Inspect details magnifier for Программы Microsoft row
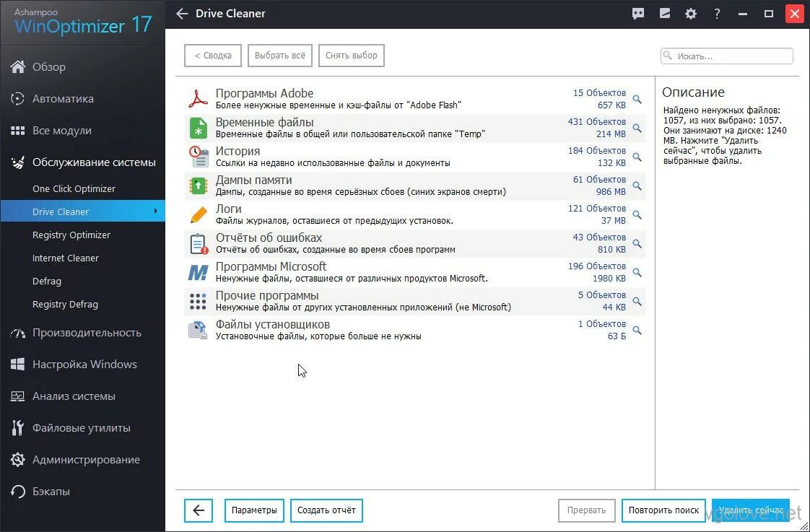Screen dimensions: 810x532 pos(637,273)
